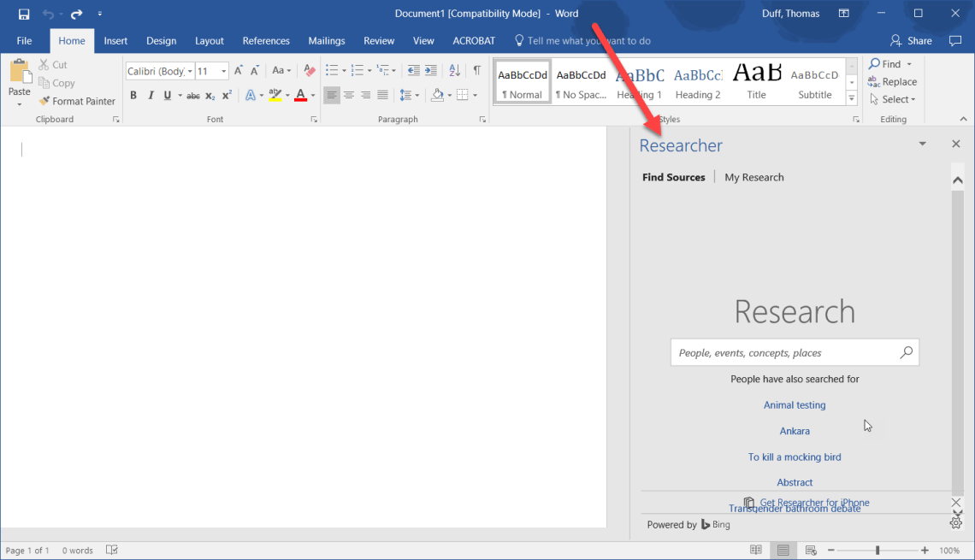Open the font size dropdown
The image size is (975, 560).
[224, 70]
